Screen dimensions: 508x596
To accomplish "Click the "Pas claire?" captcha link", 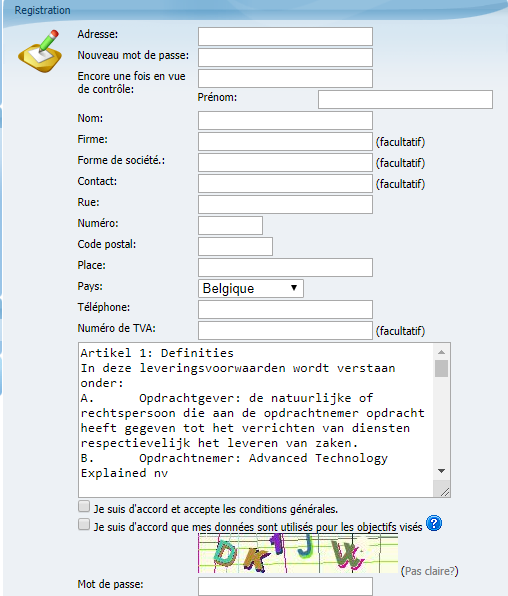I will click(x=430, y=571).
